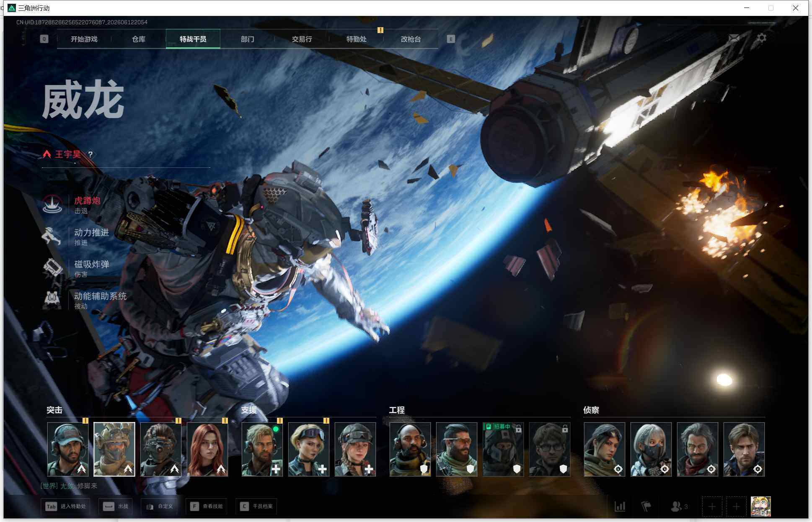The image size is (812, 522).
Task: Click the operator name 王宇昊
Action: [x=68, y=154]
